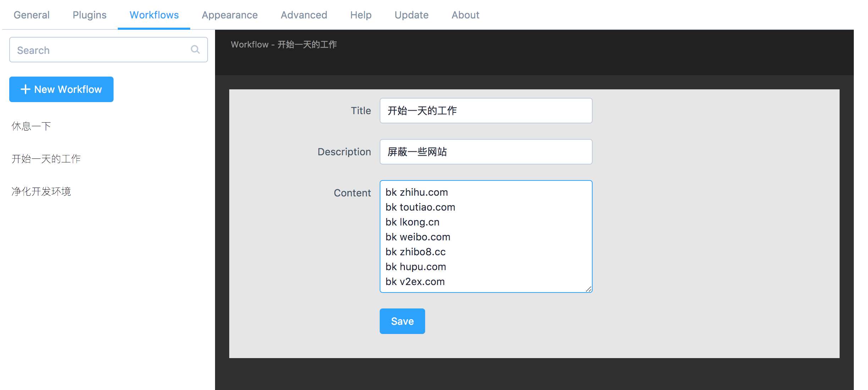Click the Description input field

pos(485,152)
